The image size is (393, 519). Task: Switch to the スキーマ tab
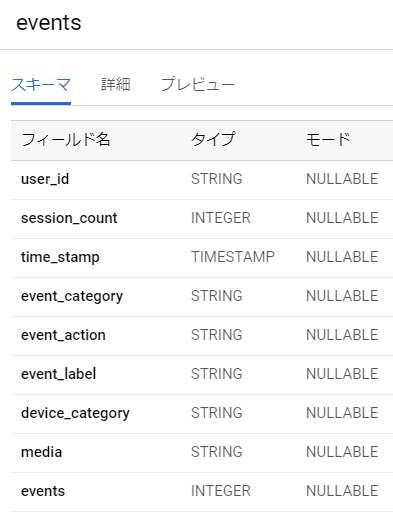coord(41,85)
